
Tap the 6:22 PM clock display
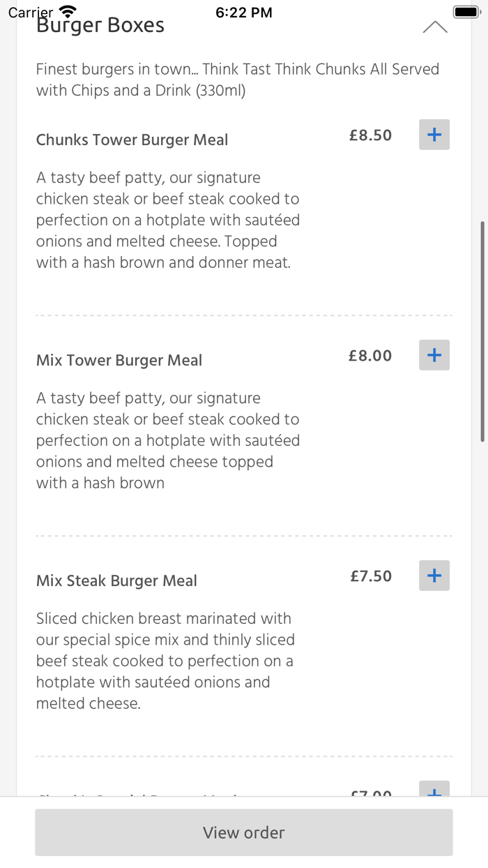point(243,11)
